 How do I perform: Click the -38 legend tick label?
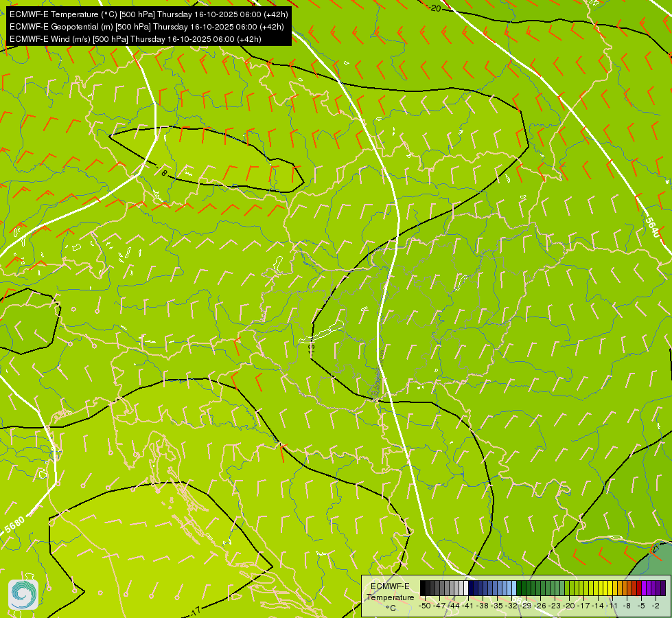point(483,606)
